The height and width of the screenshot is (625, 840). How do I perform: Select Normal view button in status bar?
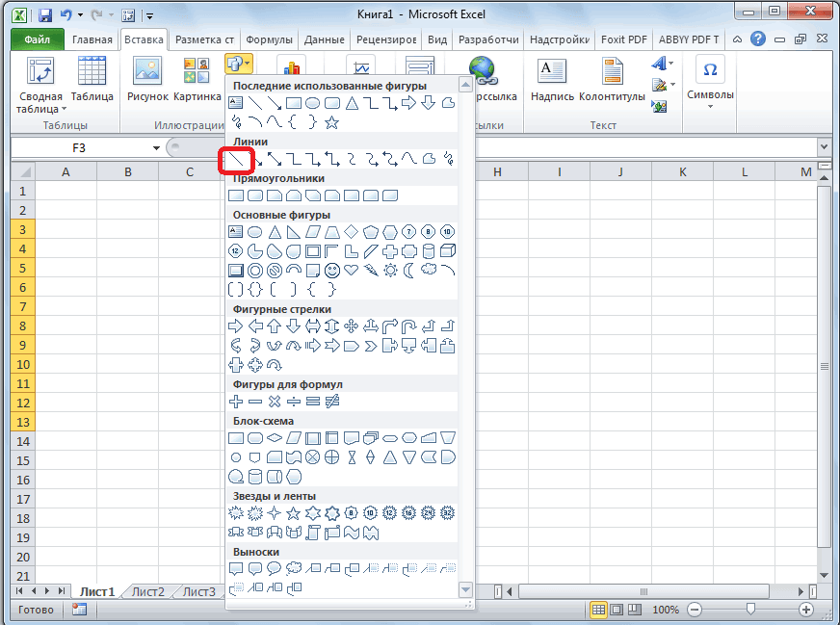click(x=598, y=610)
